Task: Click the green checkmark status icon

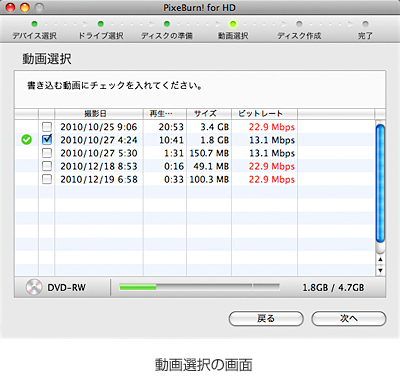Action: click(x=27, y=140)
